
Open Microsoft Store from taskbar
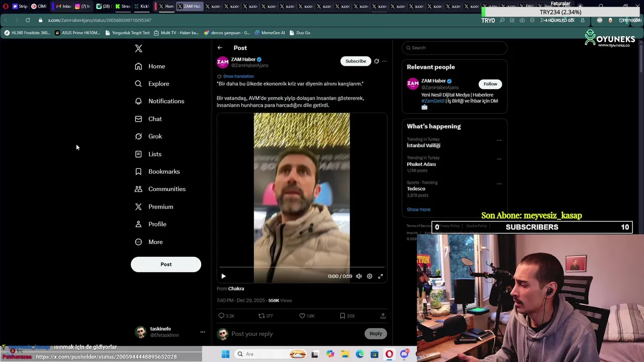[x=374, y=354]
